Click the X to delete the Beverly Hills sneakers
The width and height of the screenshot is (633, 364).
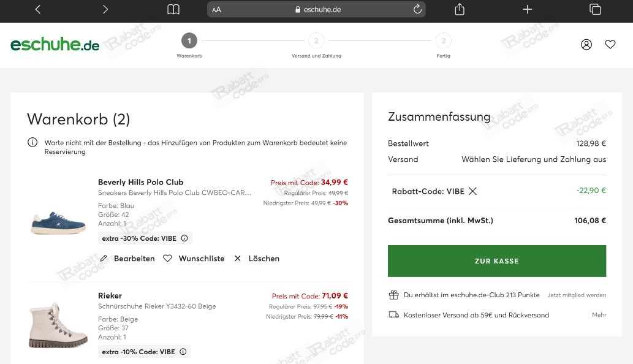click(x=238, y=258)
